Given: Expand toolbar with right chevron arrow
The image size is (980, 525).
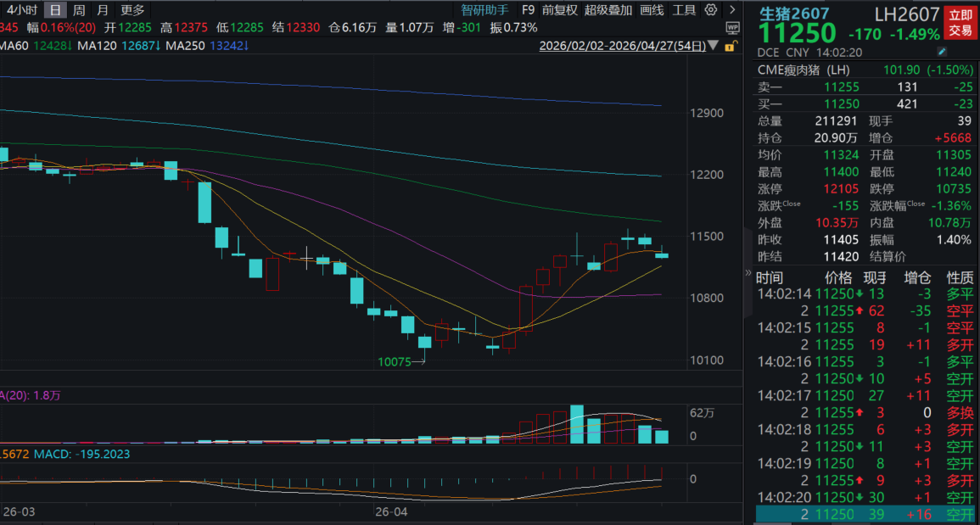Looking at the screenshot, I should point(732,10).
